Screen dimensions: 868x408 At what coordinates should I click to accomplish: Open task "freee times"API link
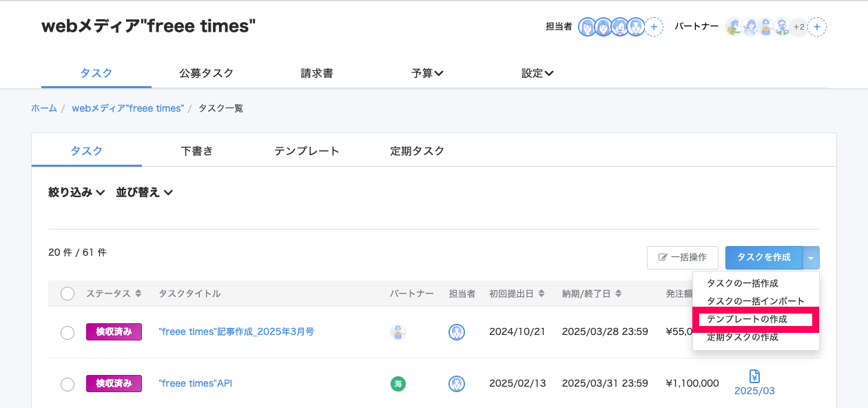point(196,384)
